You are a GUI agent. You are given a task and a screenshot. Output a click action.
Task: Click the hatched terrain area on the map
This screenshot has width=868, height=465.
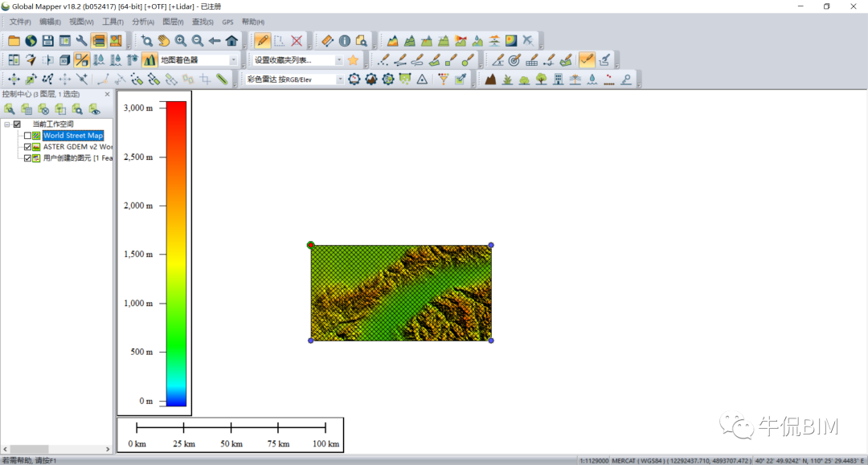401,293
